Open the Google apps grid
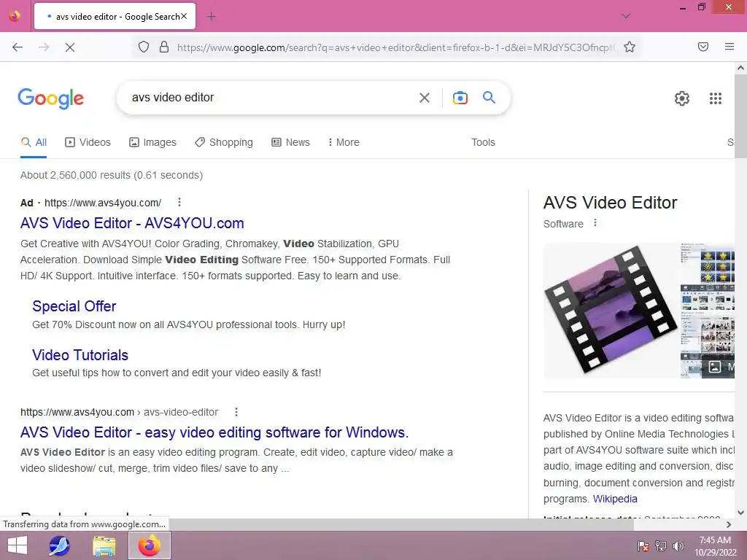The image size is (747, 560). tap(715, 98)
